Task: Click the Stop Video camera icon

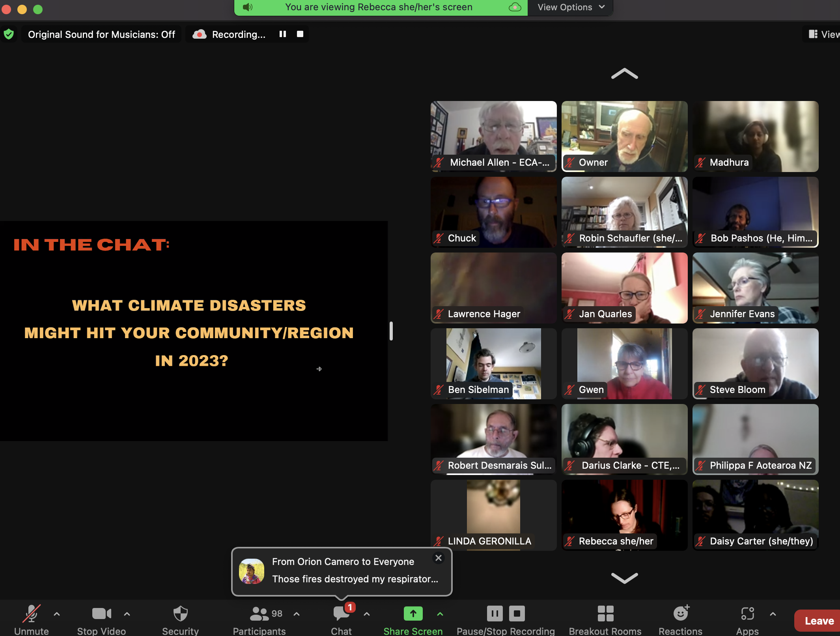Action: (x=102, y=614)
